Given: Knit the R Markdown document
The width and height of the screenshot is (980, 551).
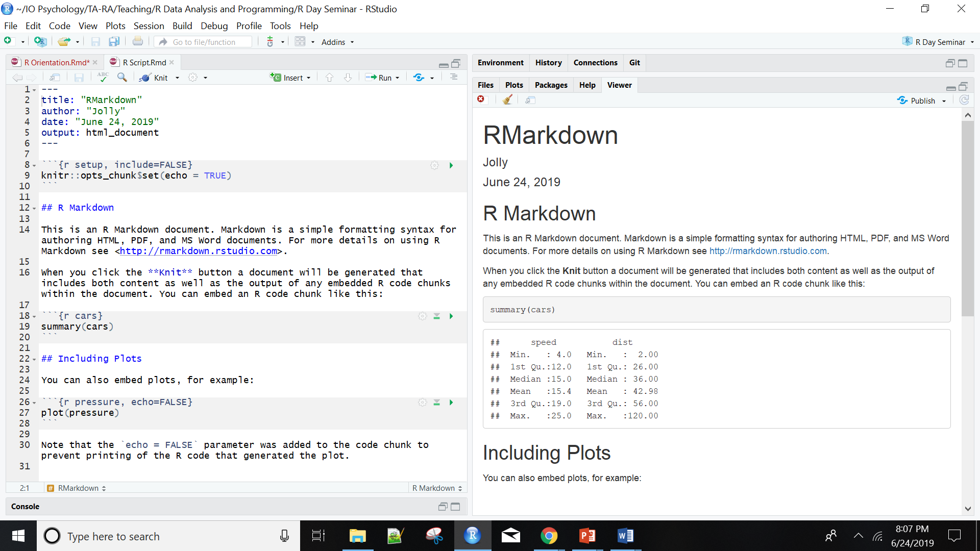Looking at the screenshot, I should [x=154, y=78].
